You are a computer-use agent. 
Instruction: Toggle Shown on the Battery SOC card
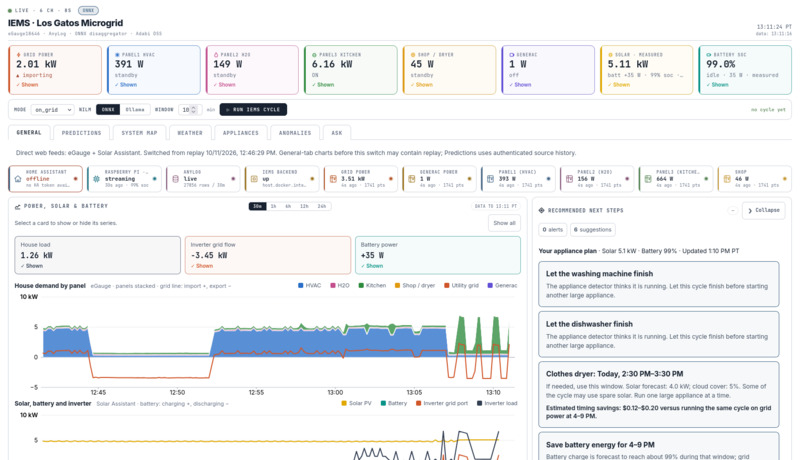coord(718,85)
